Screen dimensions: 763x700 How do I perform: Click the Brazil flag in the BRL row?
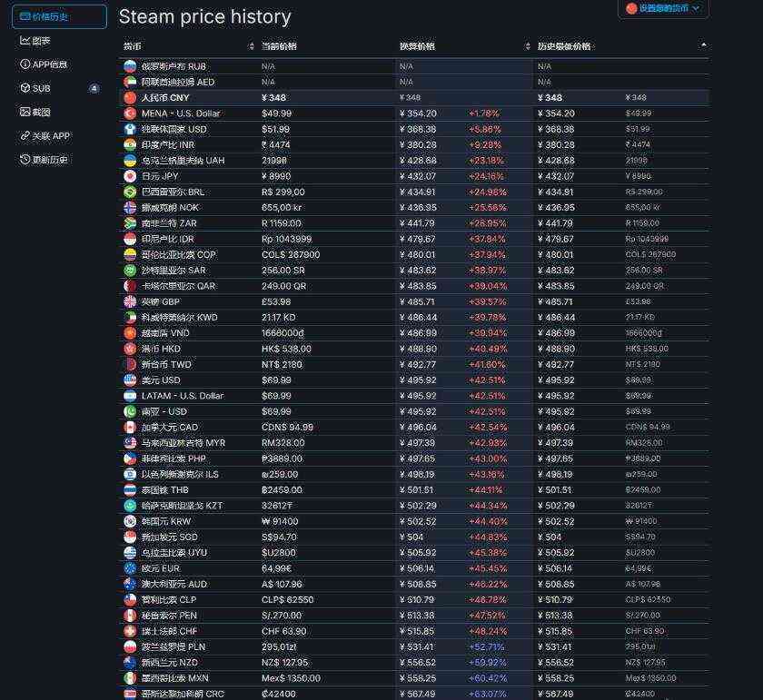click(130, 192)
